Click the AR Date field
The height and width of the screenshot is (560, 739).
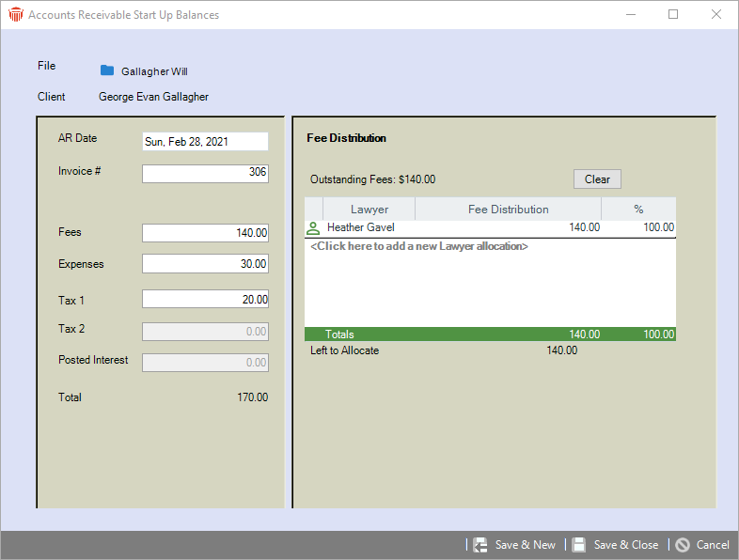(205, 141)
